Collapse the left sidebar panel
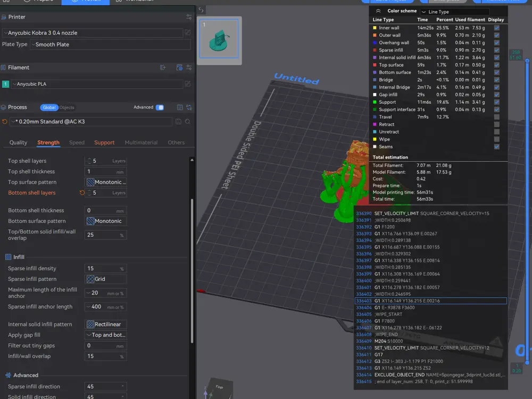This screenshot has width=532, height=399. 201,10
